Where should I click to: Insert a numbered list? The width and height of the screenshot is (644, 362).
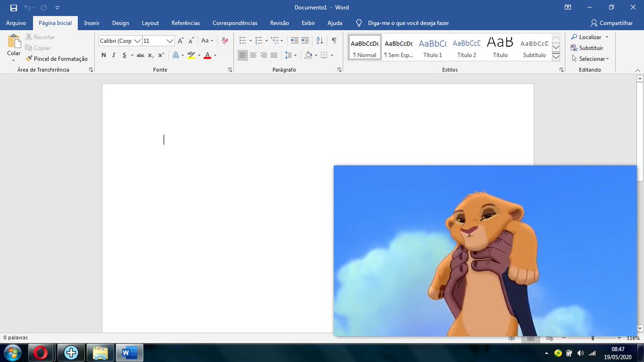click(259, 41)
